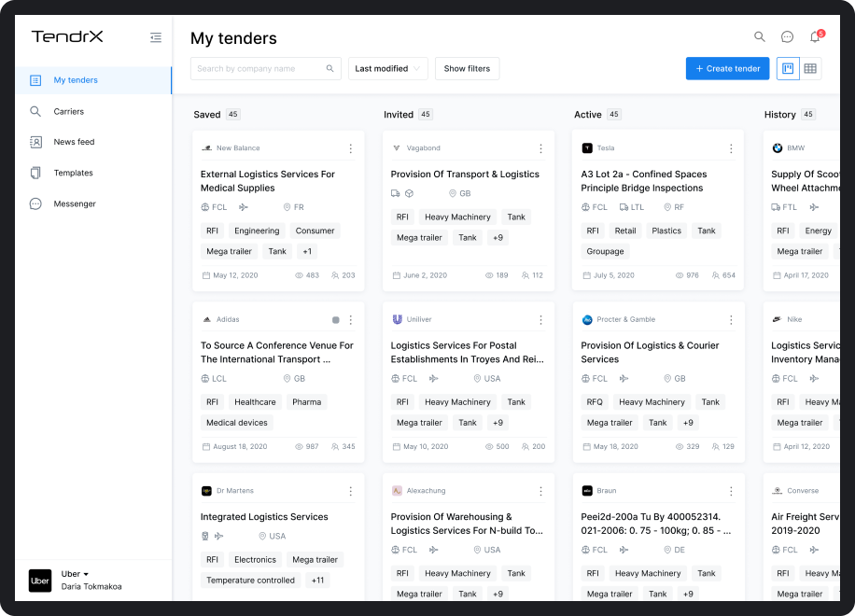This screenshot has width=855, height=616.
Task: Click the BMW company logo
Action: point(777,147)
